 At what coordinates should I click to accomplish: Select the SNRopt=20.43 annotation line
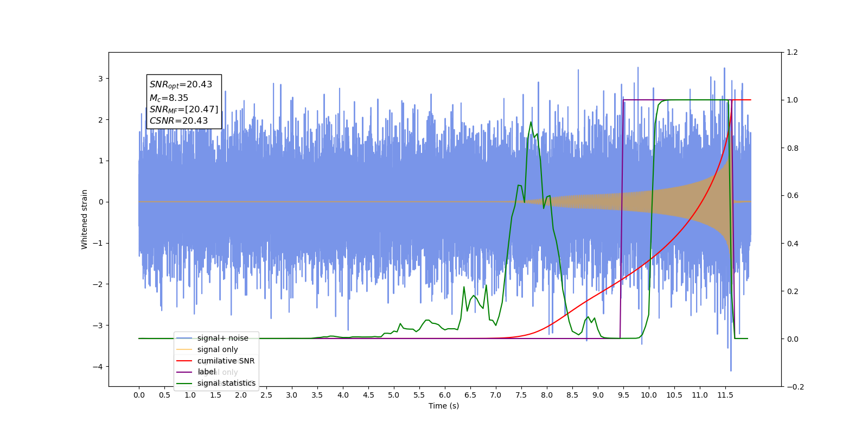pyautogui.click(x=181, y=85)
